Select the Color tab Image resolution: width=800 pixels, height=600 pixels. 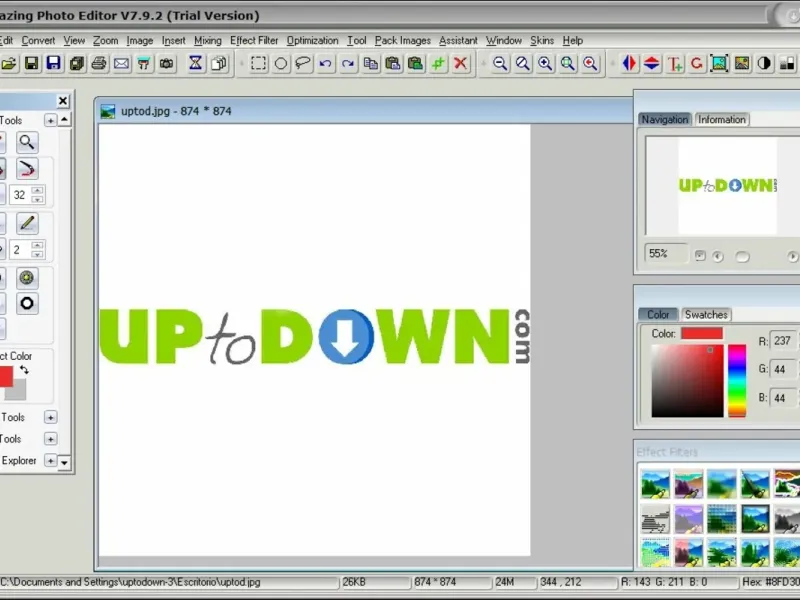[658, 315]
